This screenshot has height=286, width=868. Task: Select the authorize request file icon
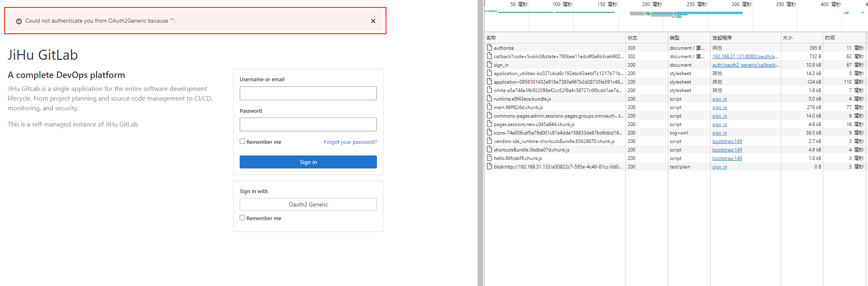489,48
